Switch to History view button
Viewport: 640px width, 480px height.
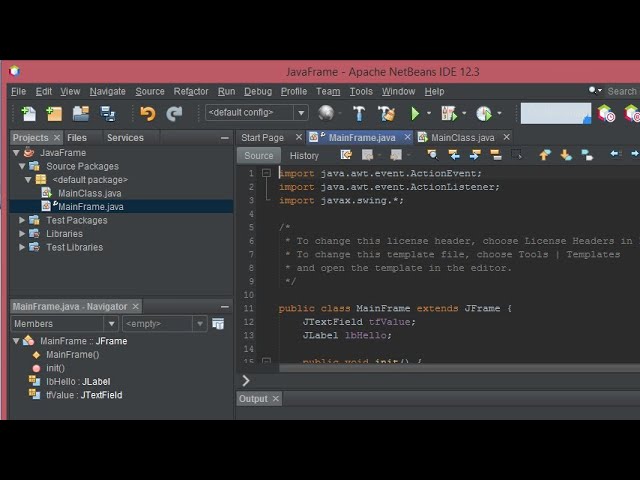pyautogui.click(x=304, y=156)
